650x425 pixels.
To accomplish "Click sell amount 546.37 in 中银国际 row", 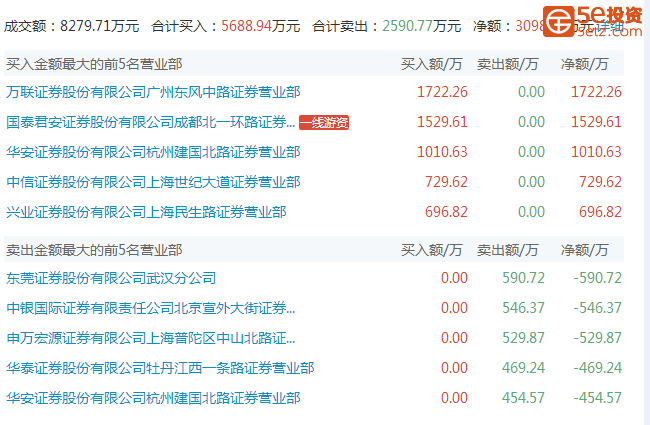I will [x=523, y=308].
